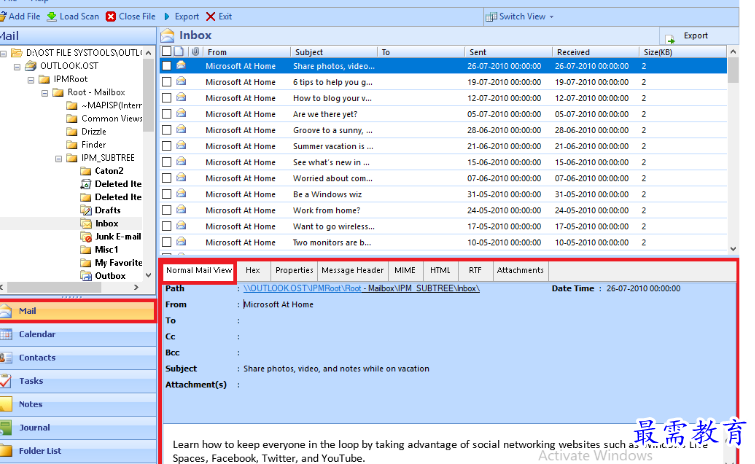Image resolution: width=755 pixels, height=464 pixels.
Task: Switch to the HTML tab
Action: point(440,271)
